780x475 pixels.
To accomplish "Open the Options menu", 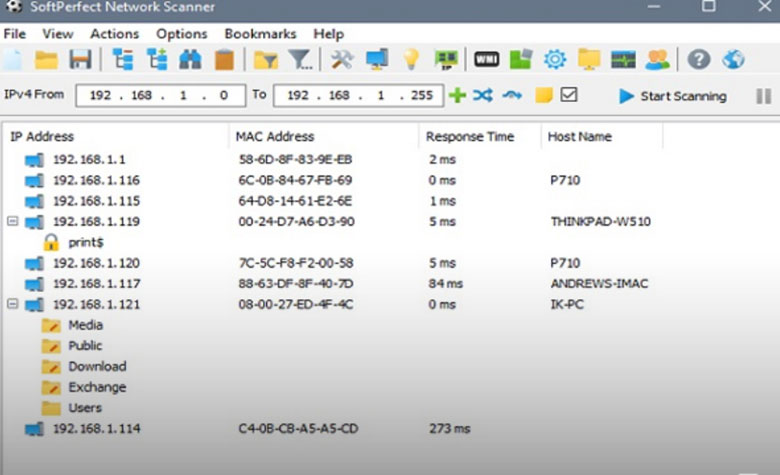I will (182, 34).
